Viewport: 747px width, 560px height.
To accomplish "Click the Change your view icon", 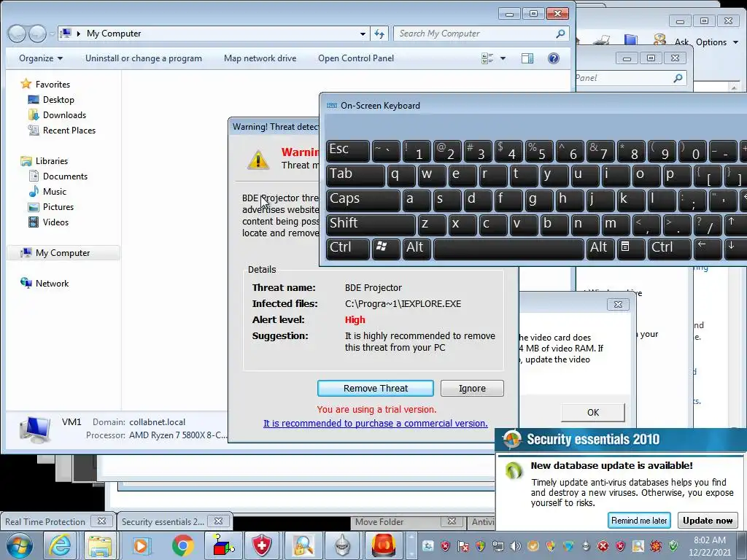I will pos(487,58).
